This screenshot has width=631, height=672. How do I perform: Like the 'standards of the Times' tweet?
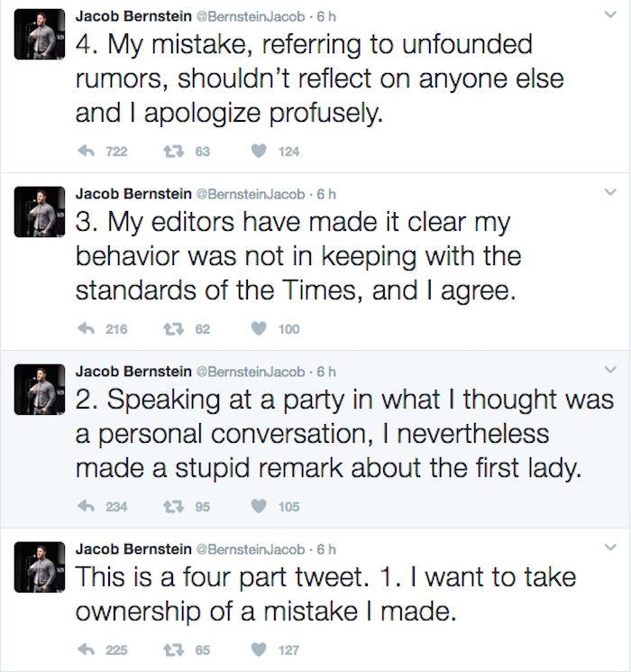259,329
